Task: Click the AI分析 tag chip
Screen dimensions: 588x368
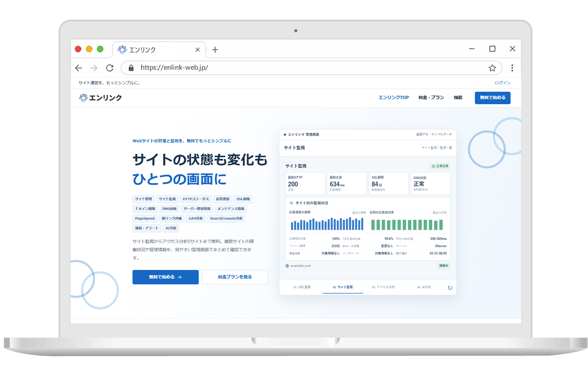Action: pyautogui.click(x=171, y=228)
